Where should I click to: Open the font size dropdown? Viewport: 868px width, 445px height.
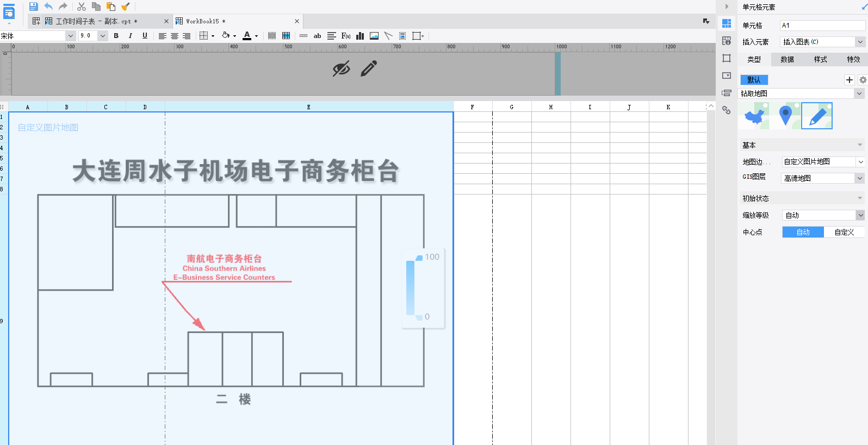click(102, 36)
